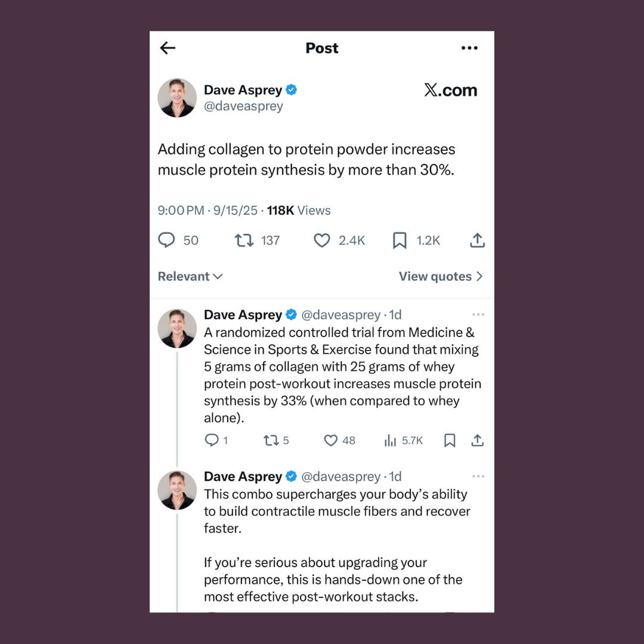Bookmark the main post with 1.2K bookmarks
Image resolution: width=644 pixels, height=644 pixels.
(400, 240)
